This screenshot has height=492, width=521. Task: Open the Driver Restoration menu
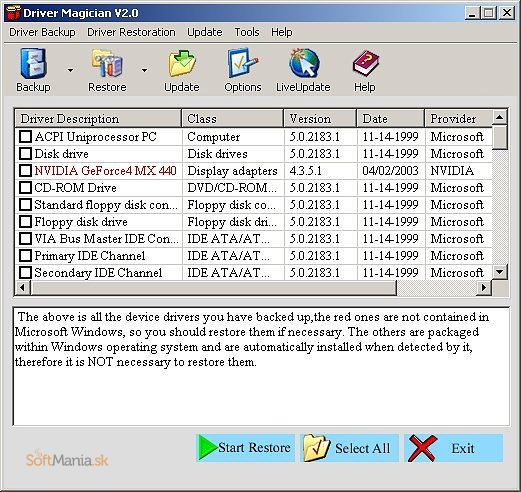point(131,32)
